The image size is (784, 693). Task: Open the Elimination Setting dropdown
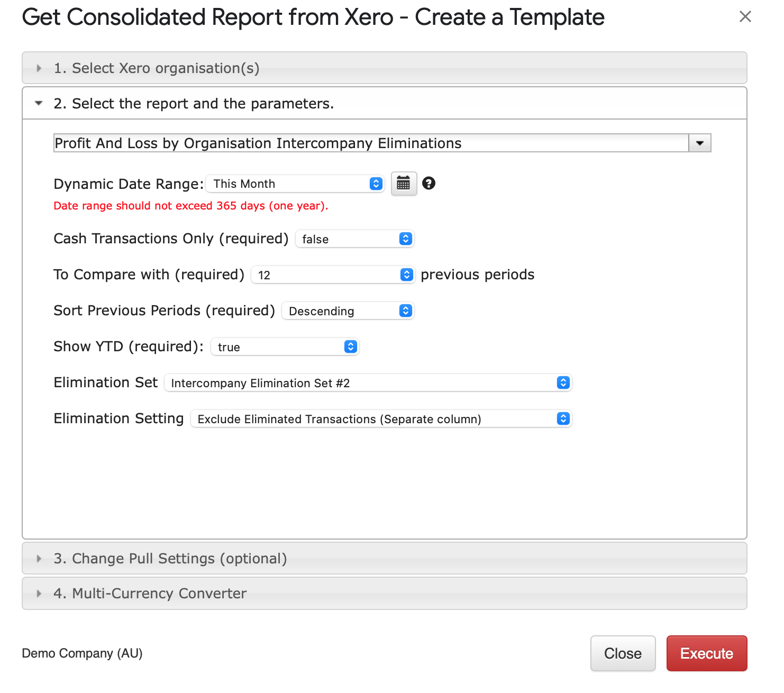pos(381,418)
